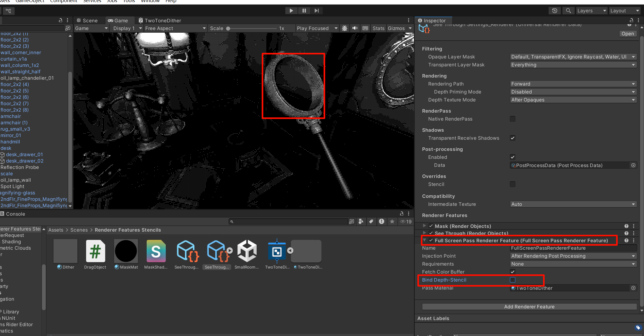Image resolution: width=644 pixels, height=336 pixels.
Task: Enable the Native RenderPass checkbox
Action: (x=512, y=119)
